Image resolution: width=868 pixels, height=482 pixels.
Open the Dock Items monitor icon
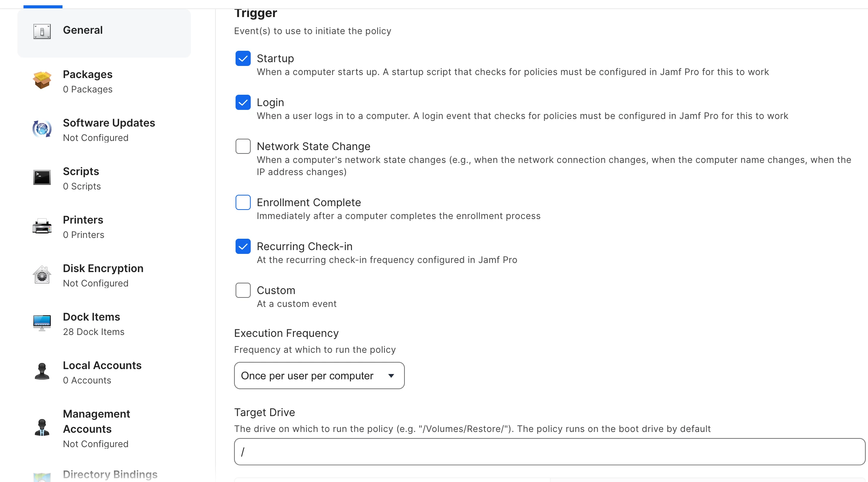pos(42,323)
